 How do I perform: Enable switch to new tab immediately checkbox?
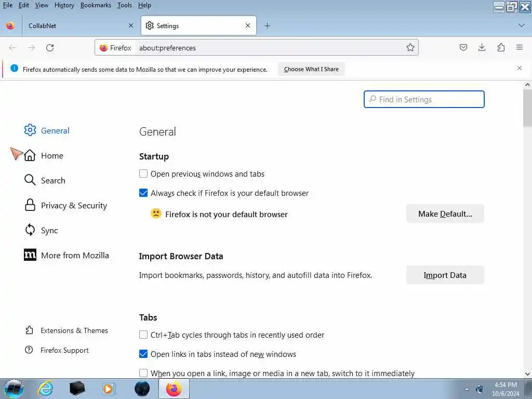(x=143, y=373)
